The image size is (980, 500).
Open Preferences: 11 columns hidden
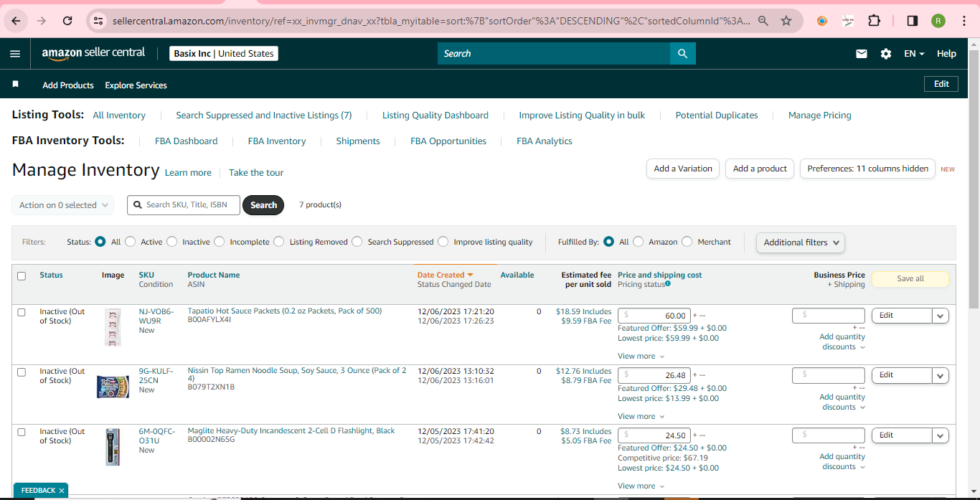pyautogui.click(x=868, y=169)
